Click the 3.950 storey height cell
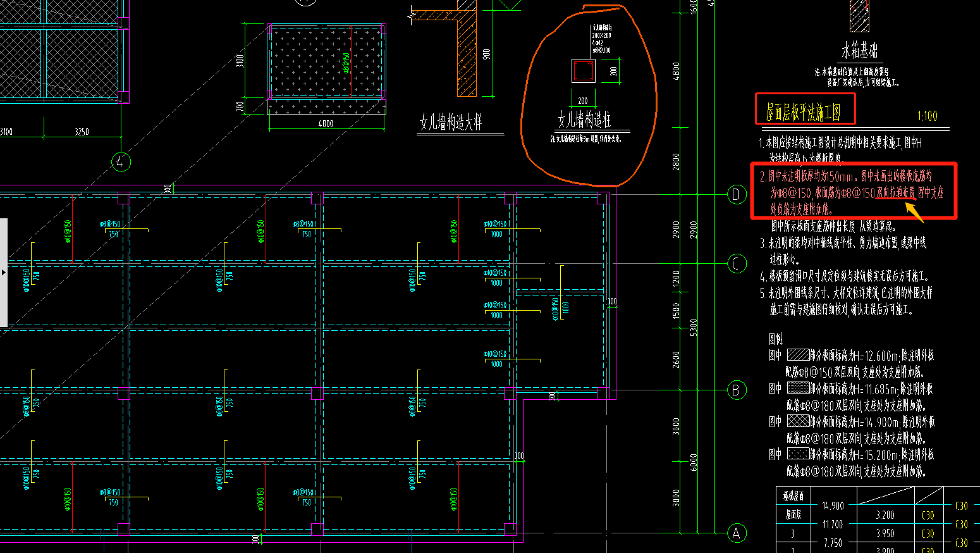980x553 pixels. click(x=885, y=533)
